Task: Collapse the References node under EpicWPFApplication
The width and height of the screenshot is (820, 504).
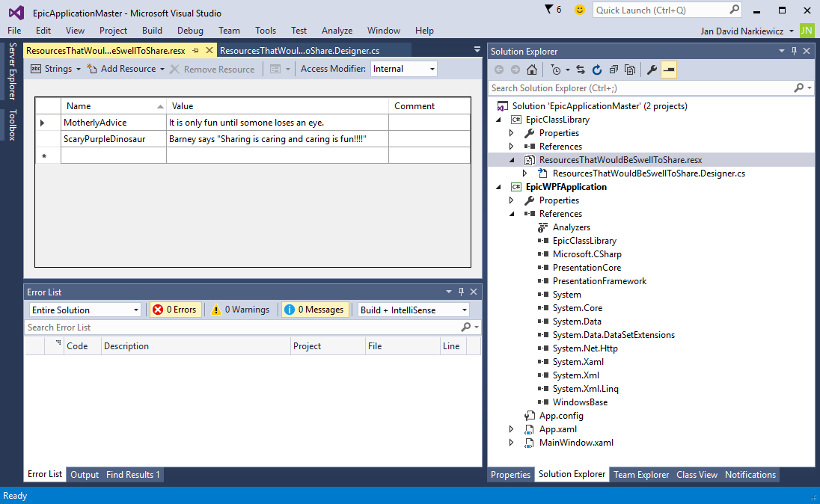Action: tap(512, 214)
